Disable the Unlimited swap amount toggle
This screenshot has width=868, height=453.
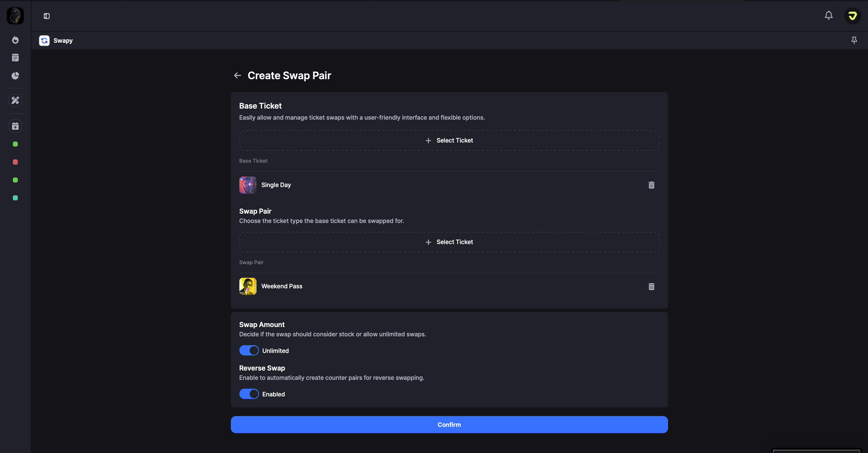point(249,350)
